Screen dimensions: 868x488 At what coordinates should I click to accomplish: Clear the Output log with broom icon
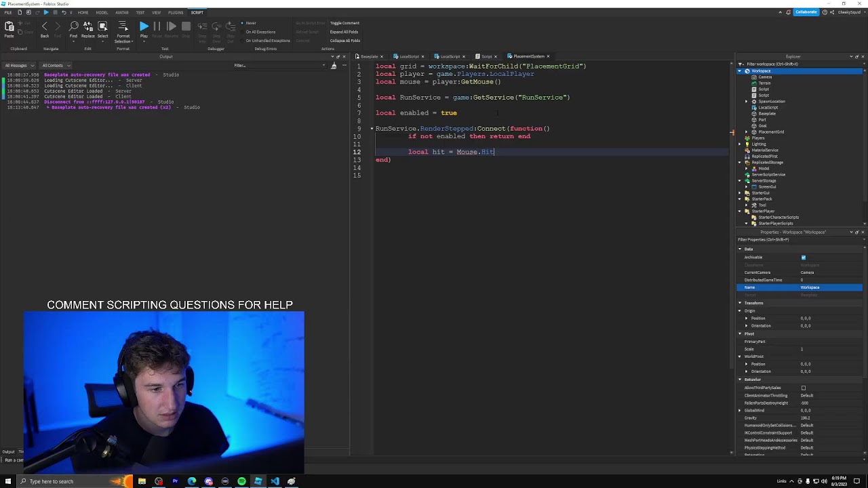[334, 66]
